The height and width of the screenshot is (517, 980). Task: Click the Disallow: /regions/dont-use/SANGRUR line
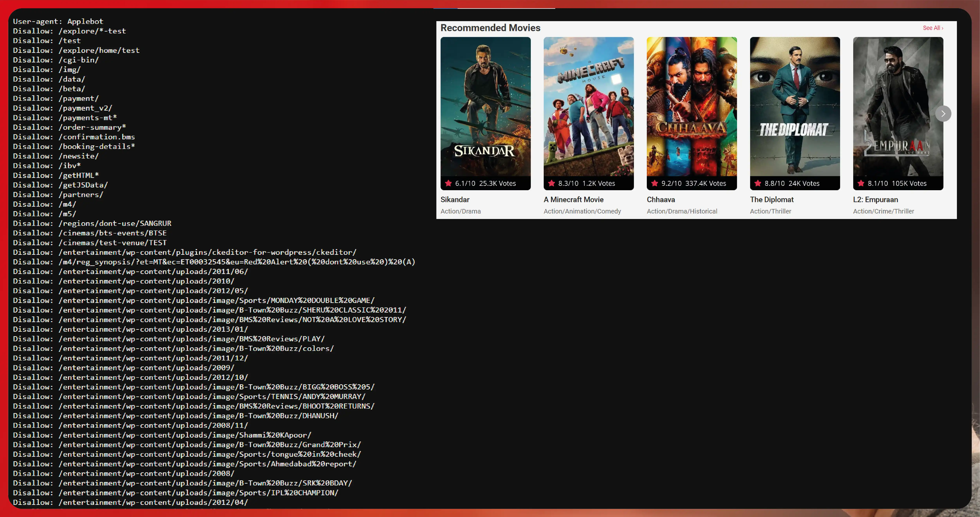pyautogui.click(x=92, y=223)
